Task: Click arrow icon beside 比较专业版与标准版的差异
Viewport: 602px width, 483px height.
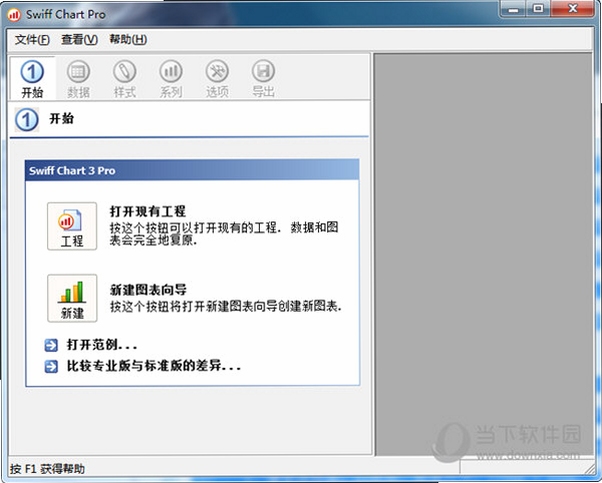Action: (x=51, y=366)
